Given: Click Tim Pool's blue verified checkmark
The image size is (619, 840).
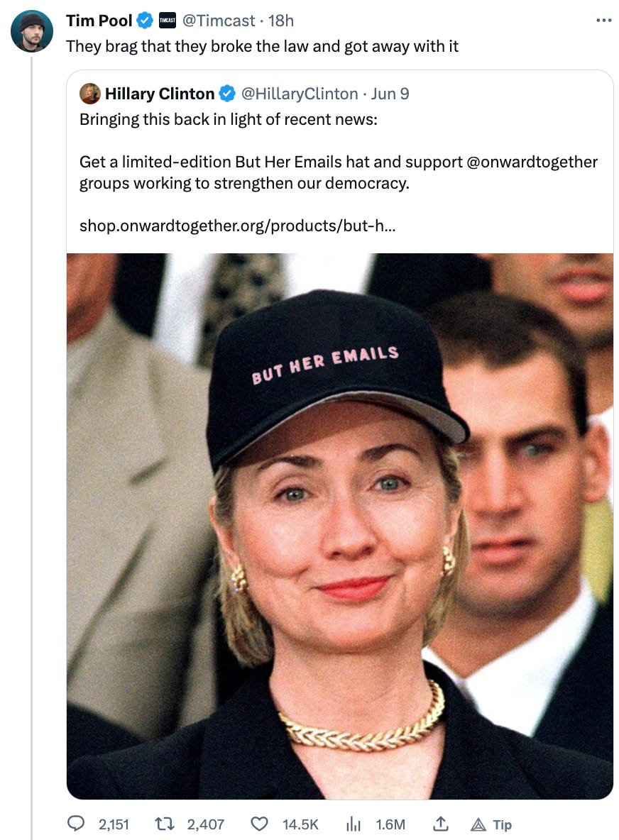Looking at the screenshot, I should tap(145, 21).
